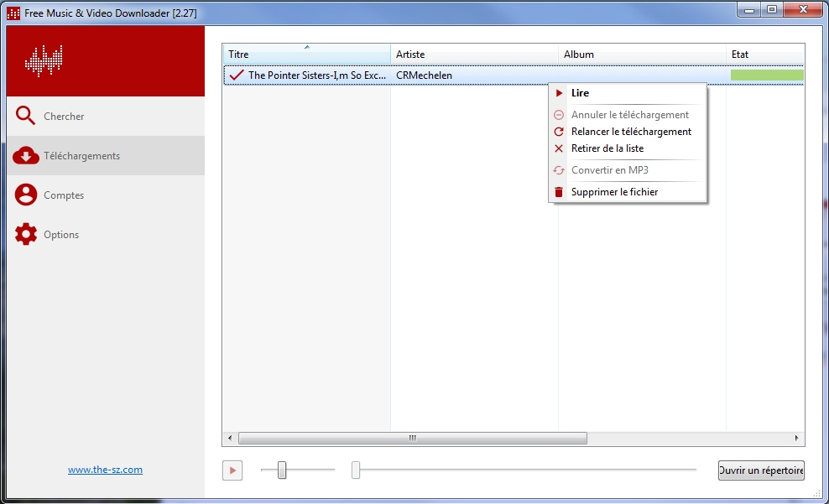Open the Comptes user account icon
The height and width of the screenshot is (504, 829).
tap(26, 195)
